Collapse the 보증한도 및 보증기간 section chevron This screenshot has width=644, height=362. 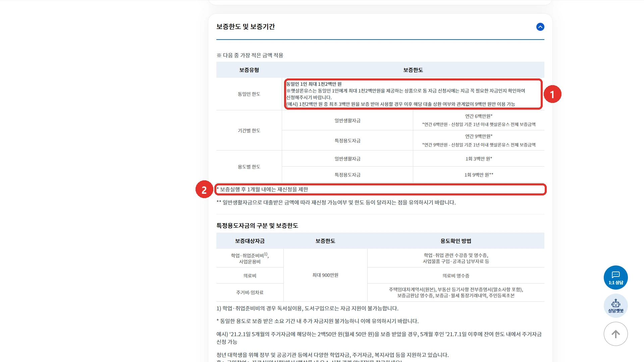click(x=540, y=27)
